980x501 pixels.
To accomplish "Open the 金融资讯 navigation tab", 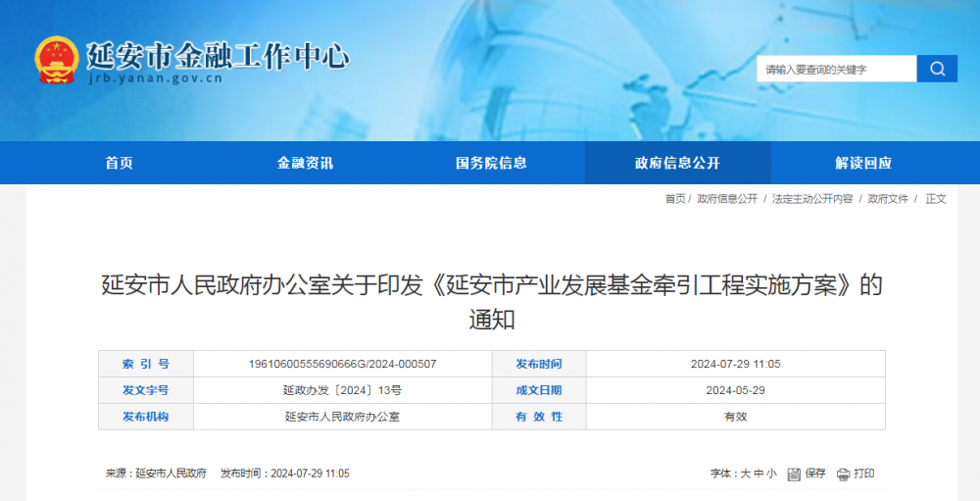I will [x=305, y=163].
